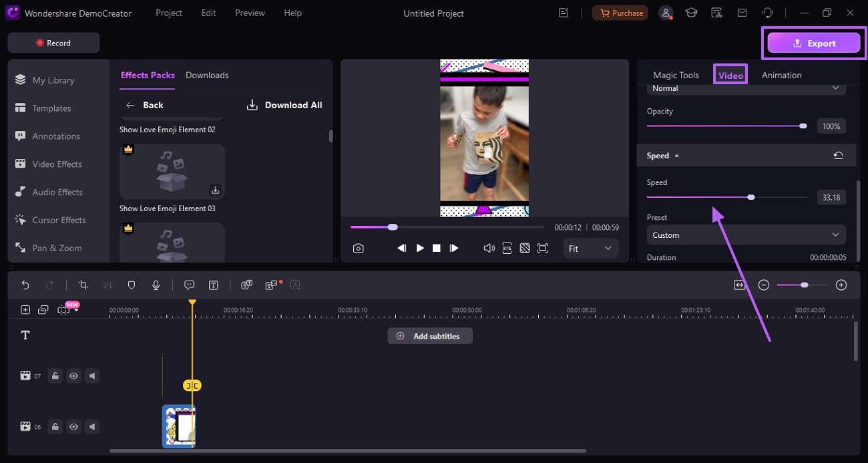Open the Custom preset dropdown
868x463 pixels.
tap(746, 235)
